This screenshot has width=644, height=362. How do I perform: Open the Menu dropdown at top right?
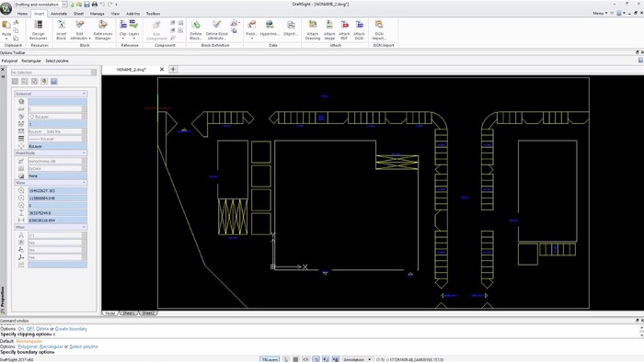click(x=600, y=14)
